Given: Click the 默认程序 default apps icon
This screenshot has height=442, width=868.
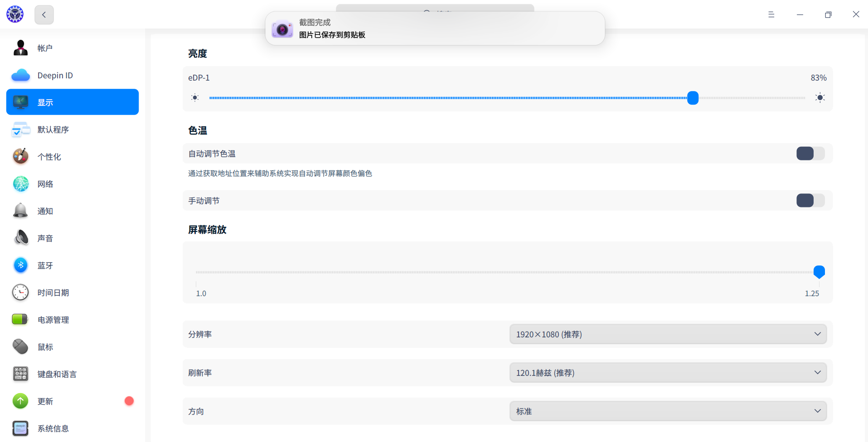Looking at the screenshot, I should click(20, 130).
